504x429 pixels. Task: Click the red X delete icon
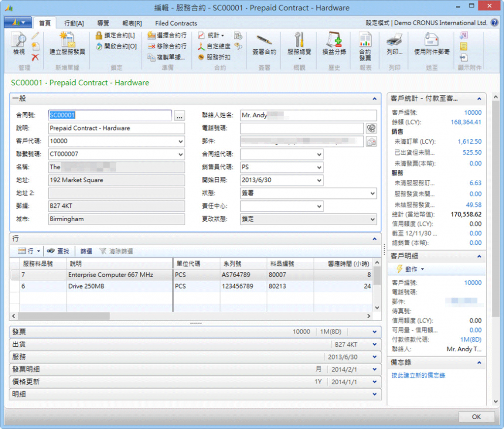pyautogui.click(x=35, y=57)
